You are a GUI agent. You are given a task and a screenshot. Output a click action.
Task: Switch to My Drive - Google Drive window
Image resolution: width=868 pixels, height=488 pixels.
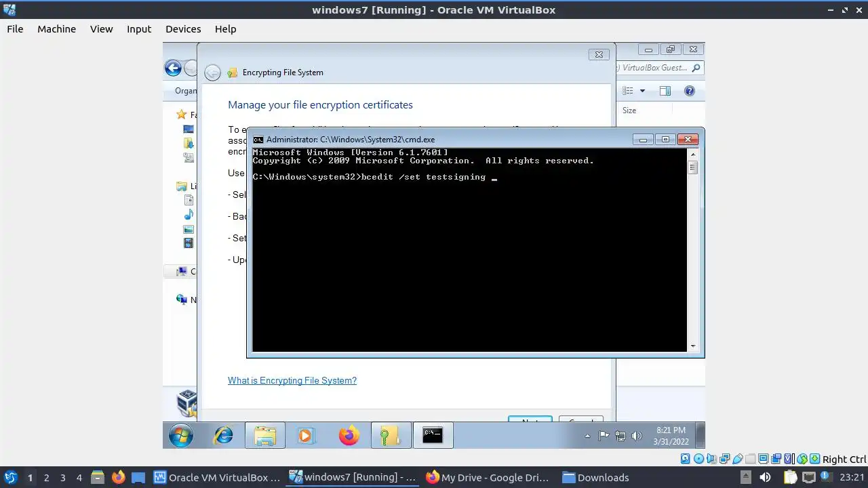(x=488, y=477)
